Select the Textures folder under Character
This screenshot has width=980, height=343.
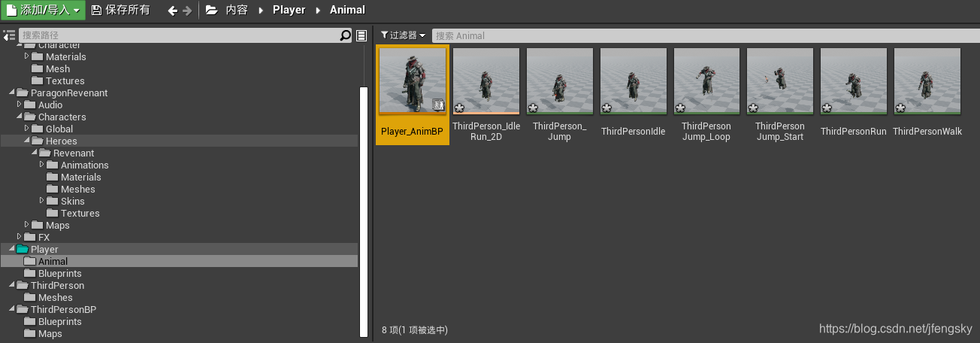[65, 81]
